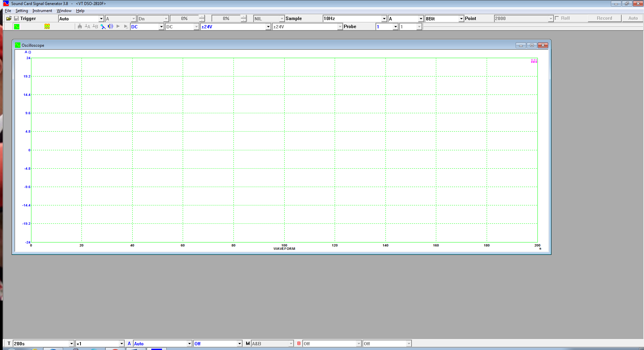The width and height of the screenshot is (644, 350).
Task: Increase the second 0% value with the up arrow
Action: coord(244,17)
